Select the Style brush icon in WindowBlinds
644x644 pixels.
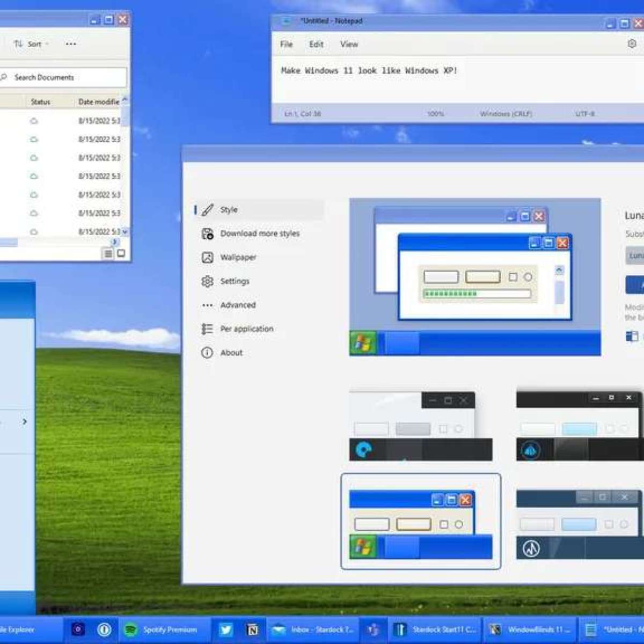click(x=207, y=209)
